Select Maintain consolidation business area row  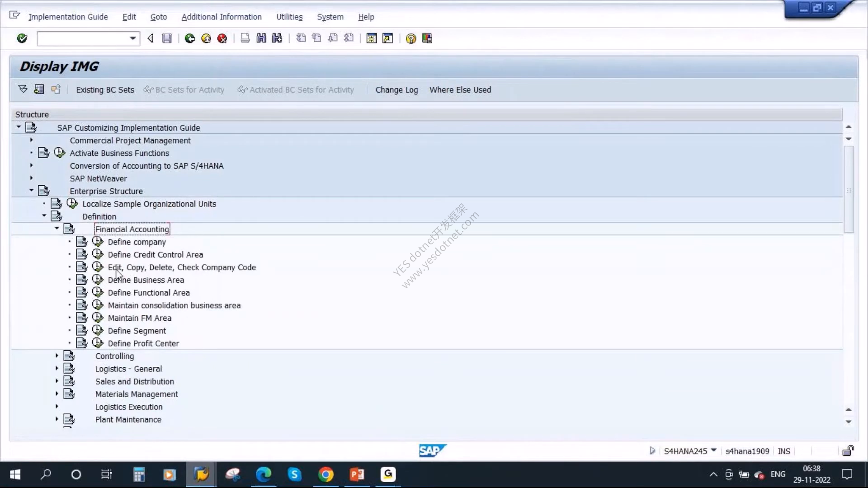click(x=174, y=305)
